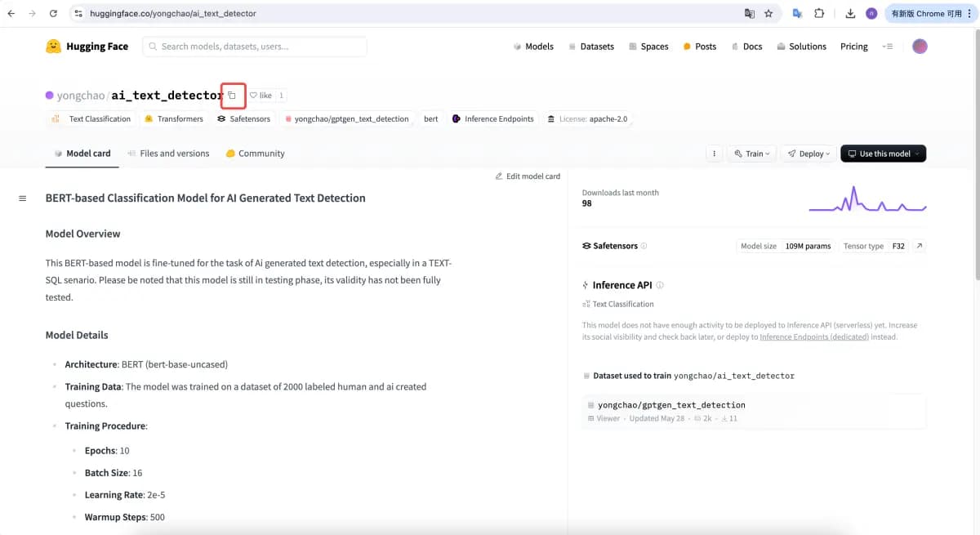Screen dimensions: 980x535
Task: Open the navigation more-options menu icon
Action: pyautogui.click(x=888, y=47)
